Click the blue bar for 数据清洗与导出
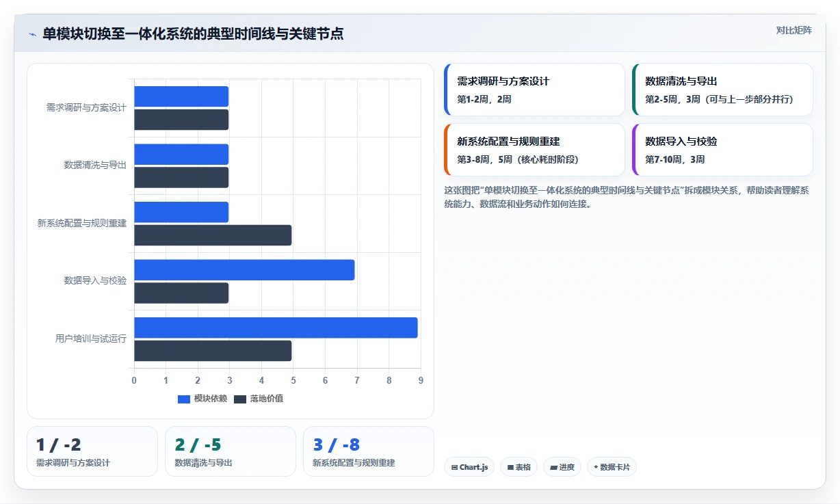Image resolution: width=840 pixels, height=504 pixels. point(181,155)
